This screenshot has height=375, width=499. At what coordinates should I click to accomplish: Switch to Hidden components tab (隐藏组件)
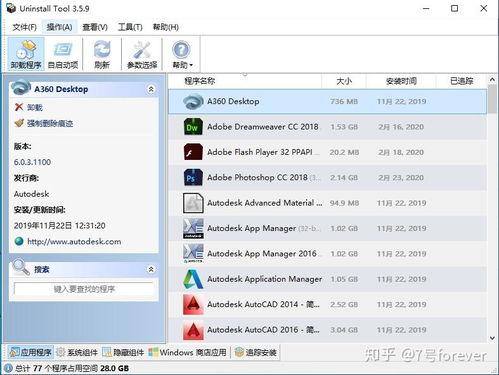pyautogui.click(x=123, y=352)
